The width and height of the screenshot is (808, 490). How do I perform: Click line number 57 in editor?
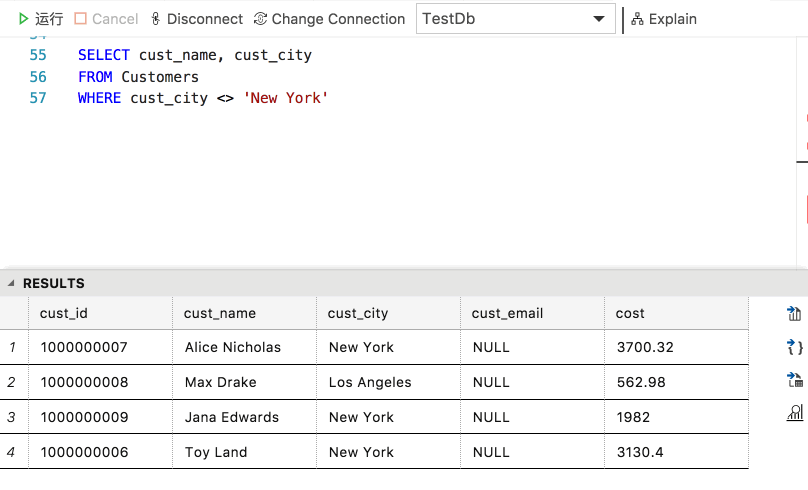(x=38, y=98)
